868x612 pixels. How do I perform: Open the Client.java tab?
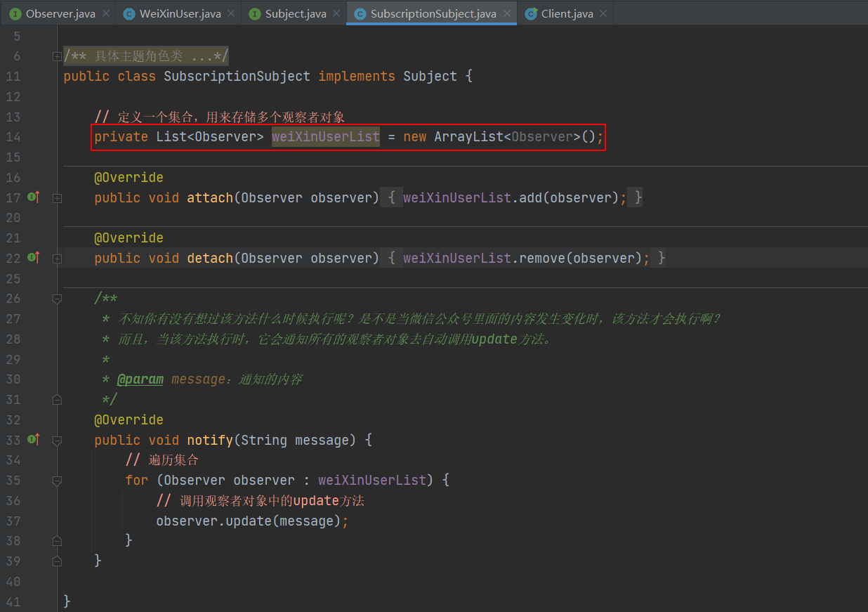point(565,13)
